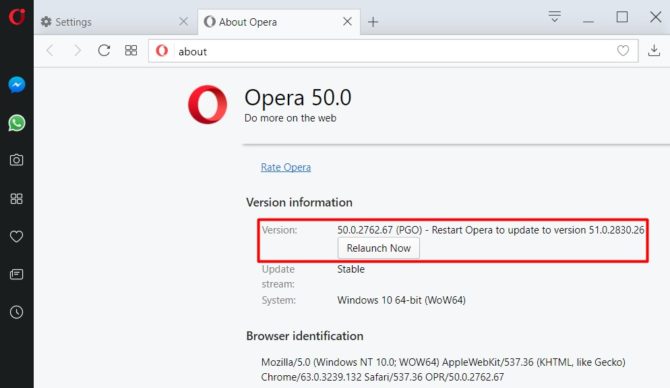Click the Relaunch Now button
This screenshot has width=670, height=388.
[x=379, y=248]
